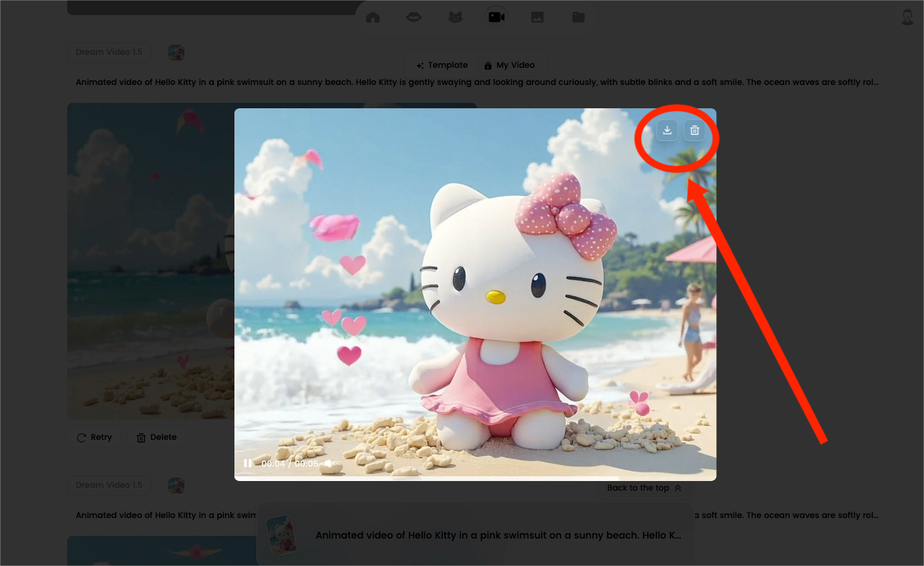Switch to the Template tab
This screenshot has height=566, width=924.
pos(441,65)
